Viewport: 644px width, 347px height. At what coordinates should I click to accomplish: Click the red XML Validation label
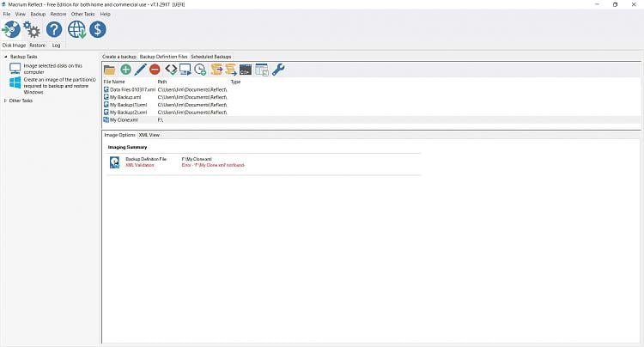point(140,165)
